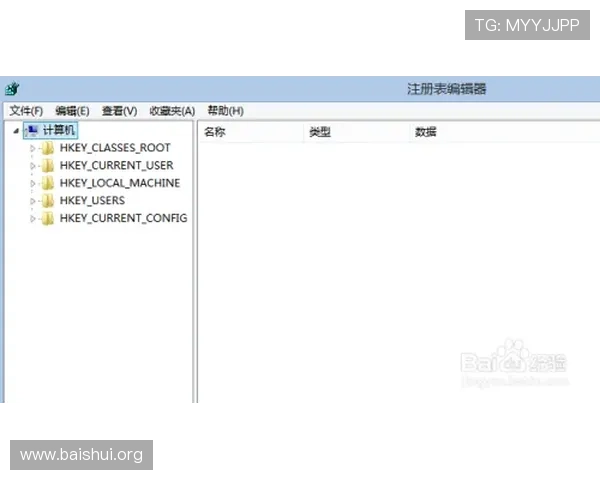The height and width of the screenshot is (480, 600).
Task: Select the HKEY_CURRENT_CONFIG text label
Action: click(124, 218)
